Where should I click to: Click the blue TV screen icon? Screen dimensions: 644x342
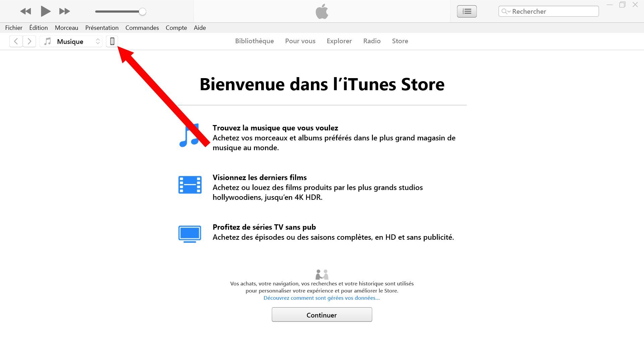(190, 234)
